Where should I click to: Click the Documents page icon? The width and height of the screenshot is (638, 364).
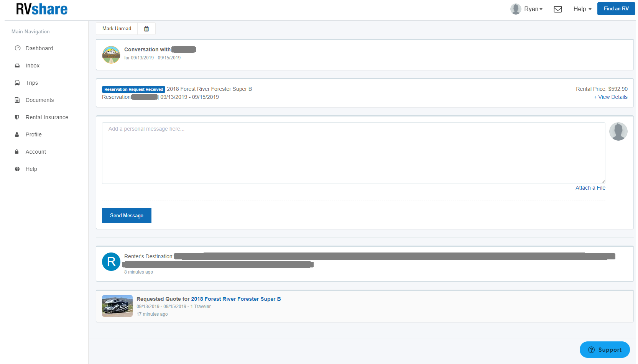(x=17, y=100)
